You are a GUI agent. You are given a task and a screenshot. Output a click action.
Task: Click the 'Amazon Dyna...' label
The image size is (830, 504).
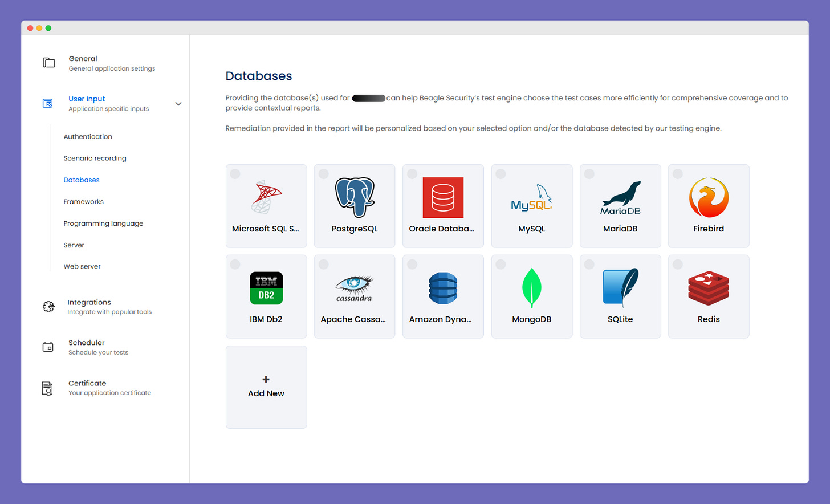(441, 319)
